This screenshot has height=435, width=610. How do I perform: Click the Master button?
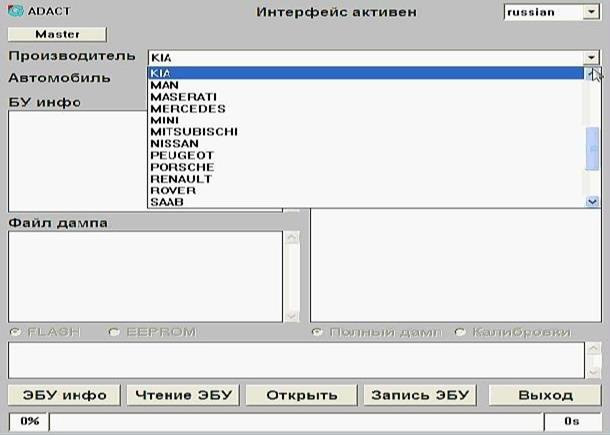point(57,34)
